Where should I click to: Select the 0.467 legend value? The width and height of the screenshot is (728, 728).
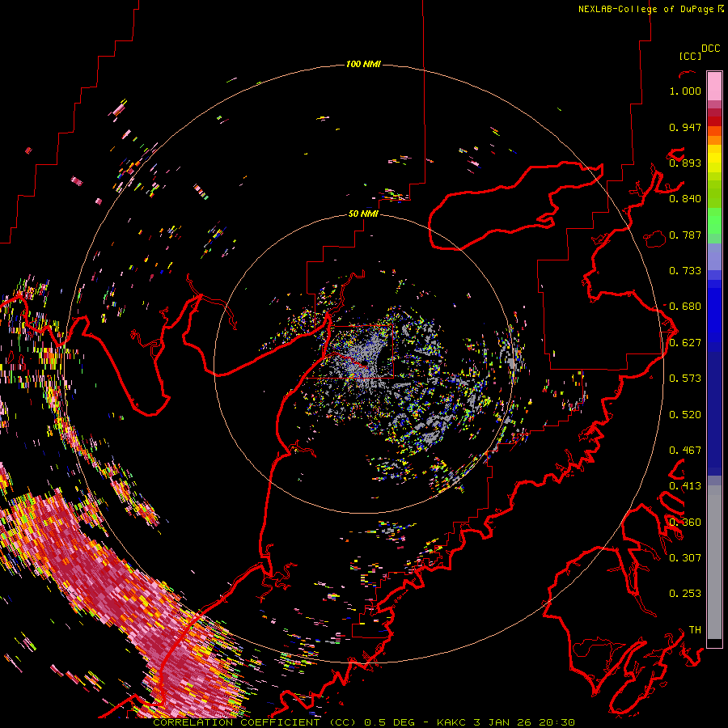(x=685, y=451)
